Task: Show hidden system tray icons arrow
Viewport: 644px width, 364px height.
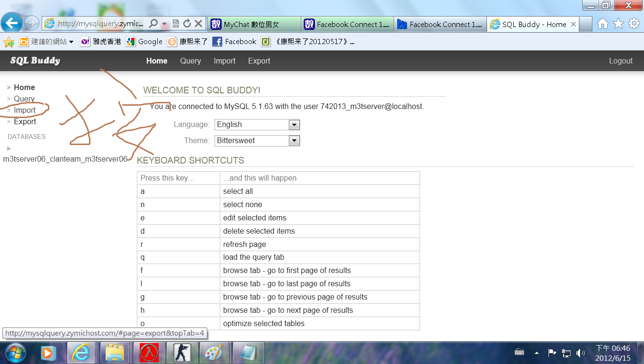Action: [x=537, y=353]
